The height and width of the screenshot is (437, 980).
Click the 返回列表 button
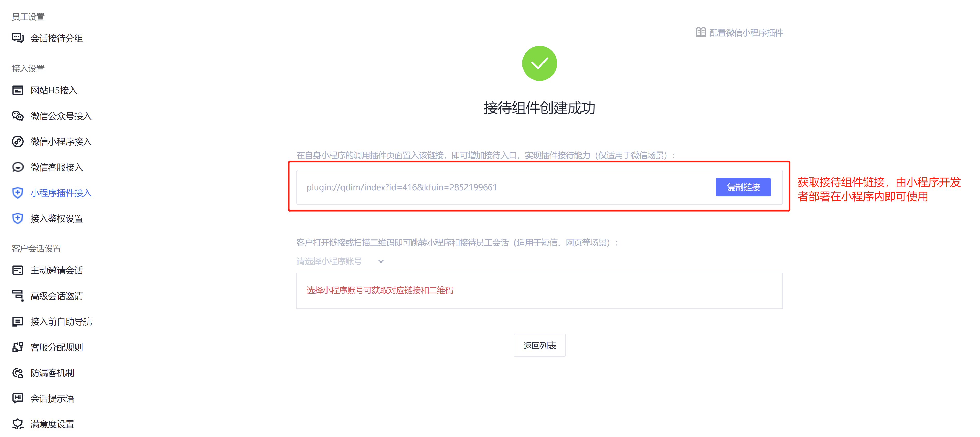[540, 345]
